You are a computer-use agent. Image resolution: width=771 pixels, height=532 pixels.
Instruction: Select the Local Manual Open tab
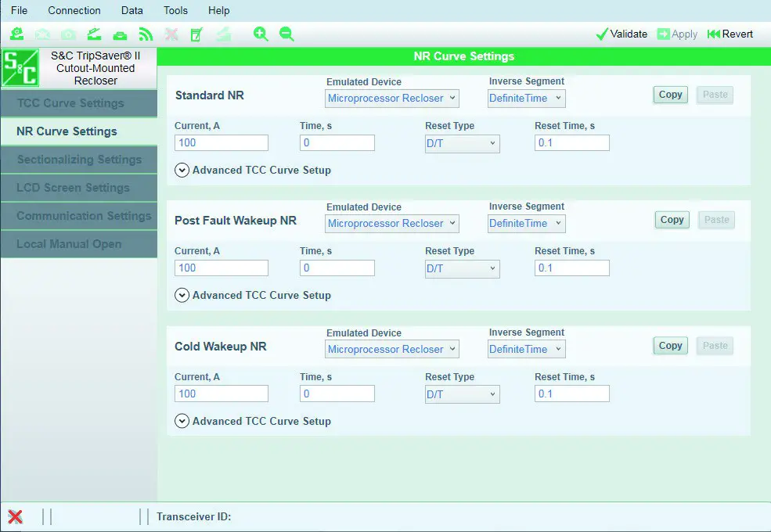pos(79,244)
